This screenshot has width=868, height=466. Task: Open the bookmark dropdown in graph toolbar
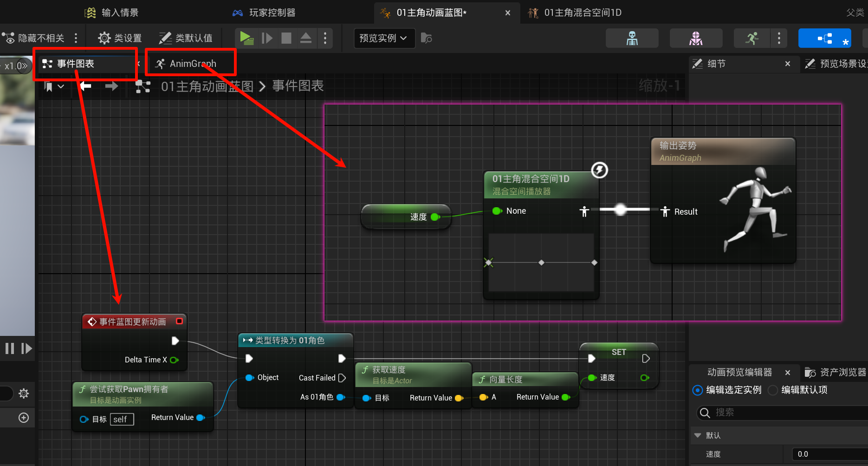click(54, 86)
